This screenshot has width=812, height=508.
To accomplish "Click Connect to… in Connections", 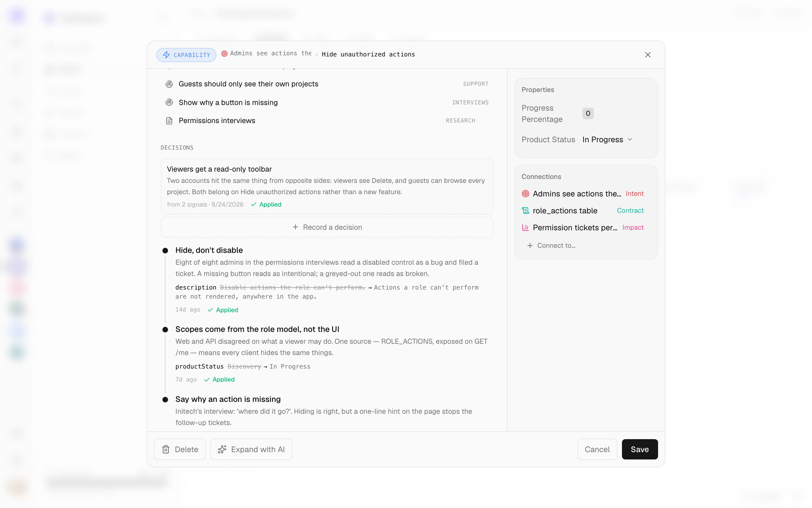I will coord(551,246).
